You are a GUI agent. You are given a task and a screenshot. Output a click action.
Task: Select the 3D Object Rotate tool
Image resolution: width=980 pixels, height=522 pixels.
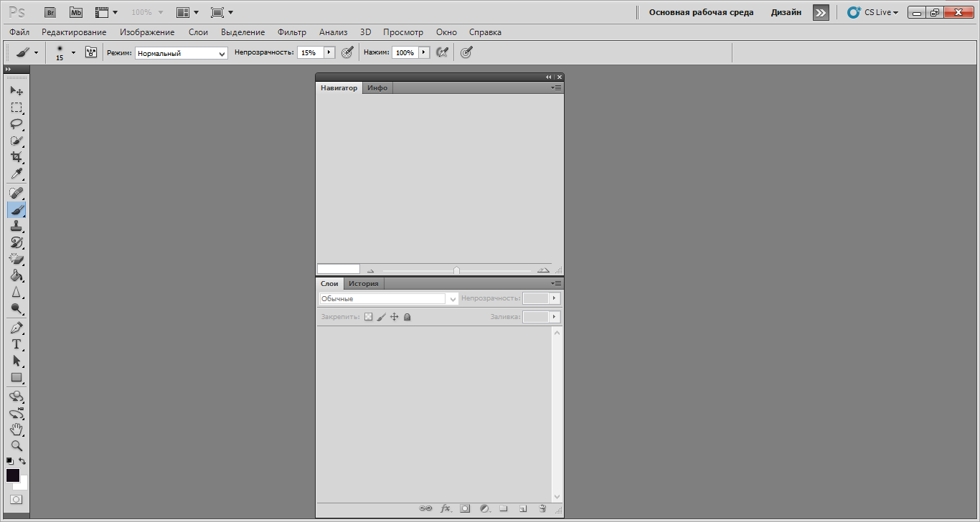point(16,397)
